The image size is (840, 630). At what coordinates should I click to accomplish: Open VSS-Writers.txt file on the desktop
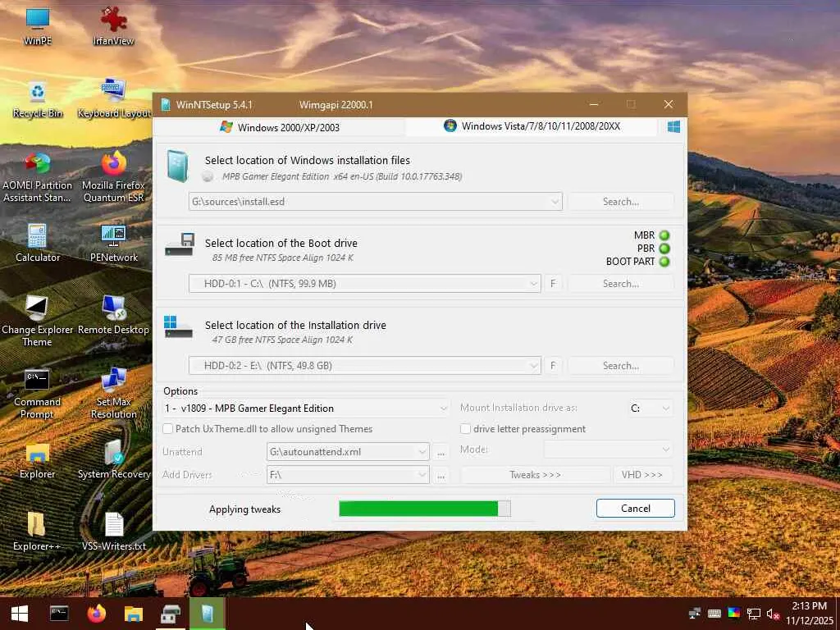click(113, 532)
